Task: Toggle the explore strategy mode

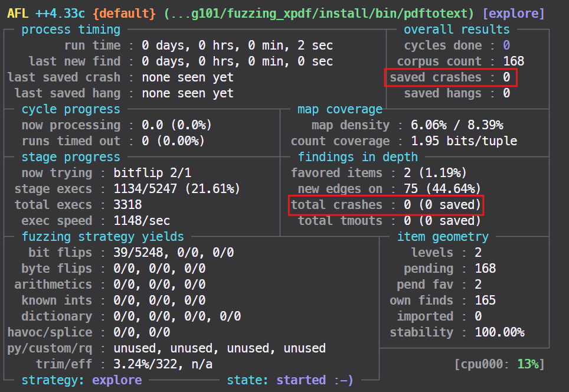Action: [x=116, y=380]
